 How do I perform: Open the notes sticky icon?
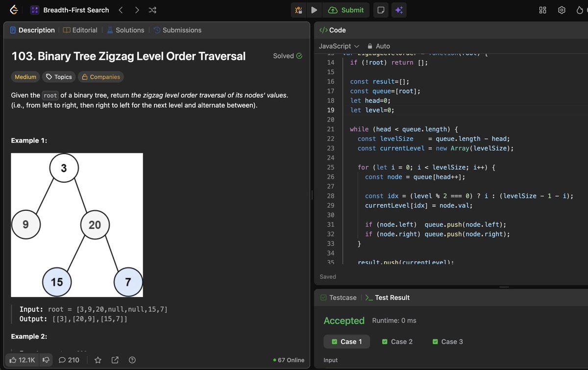[381, 10]
